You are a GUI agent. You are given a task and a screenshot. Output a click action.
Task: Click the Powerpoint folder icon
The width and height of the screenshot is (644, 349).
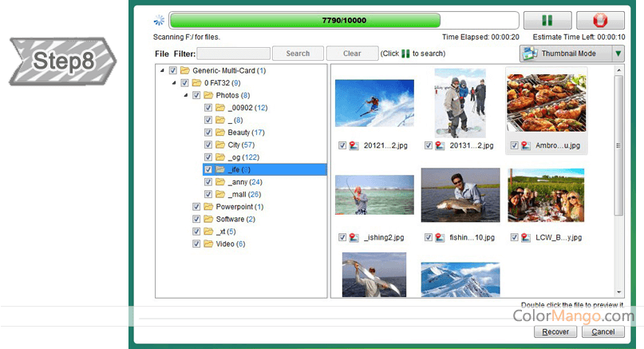click(x=208, y=207)
